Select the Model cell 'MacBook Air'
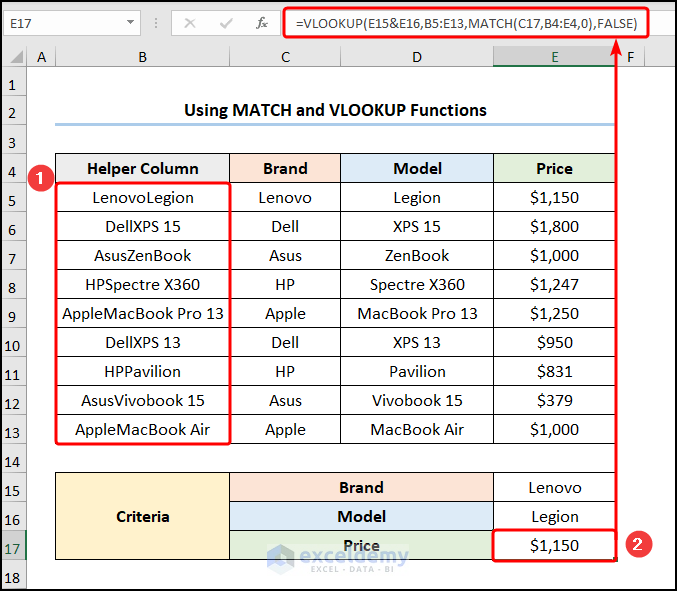 (x=417, y=429)
